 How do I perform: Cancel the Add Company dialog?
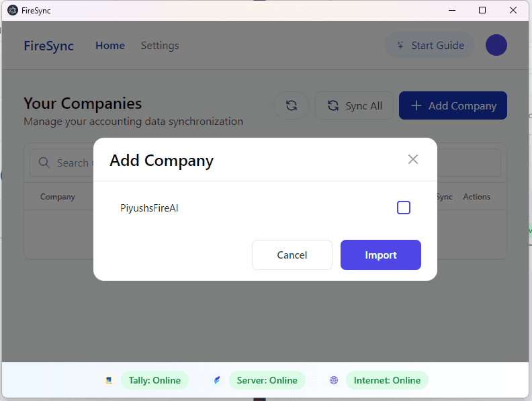(x=292, y=255)
